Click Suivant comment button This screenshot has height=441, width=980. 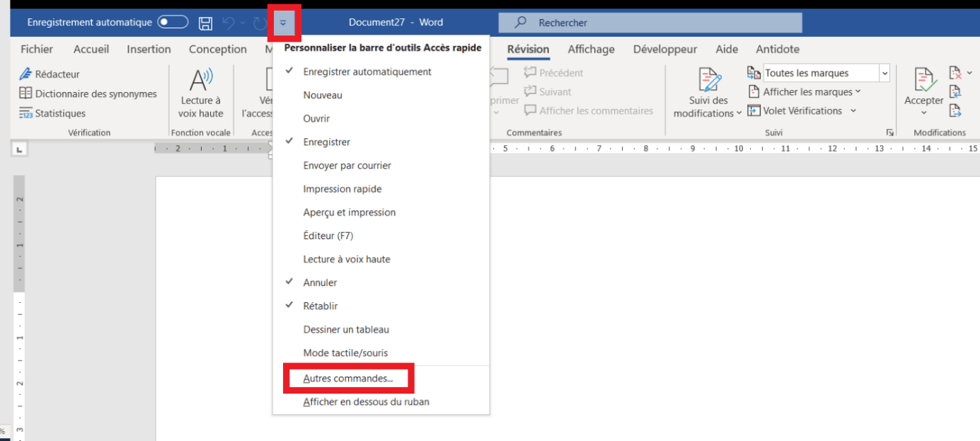coord(548,91)
